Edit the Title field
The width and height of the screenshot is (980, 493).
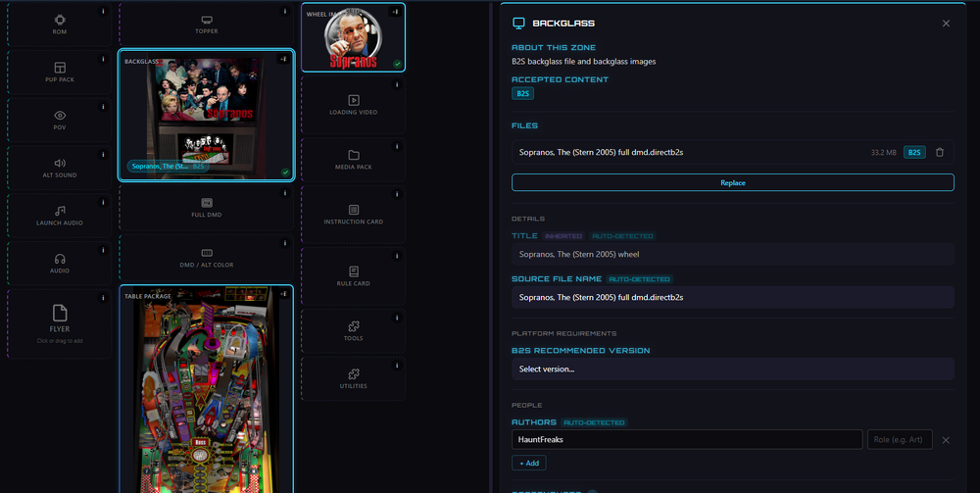(x=732, y=254)
